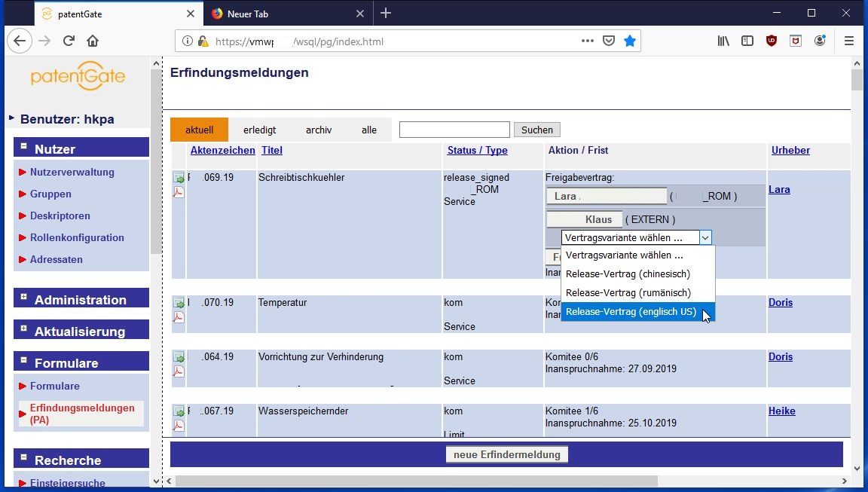Screen dimensions: 868x492
Task: Open the Firefox hamburger menu
Action: 848,41
